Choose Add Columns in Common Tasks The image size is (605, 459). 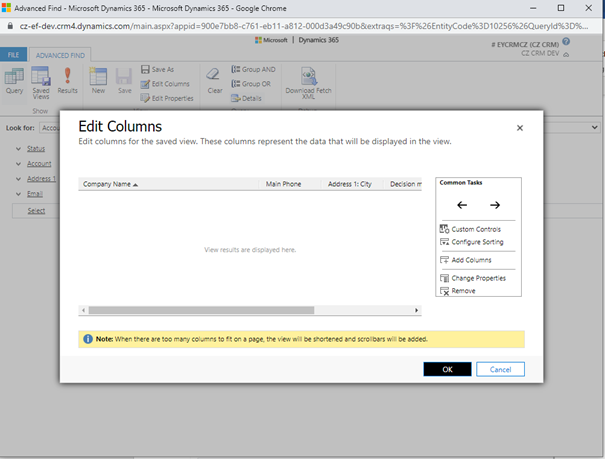pyautogui.click(x=471, y=260)
